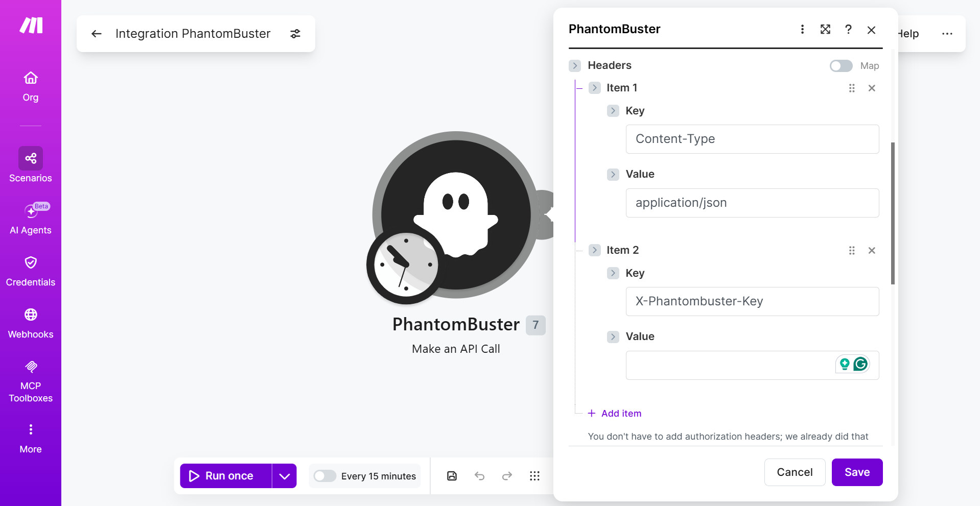Image resolution: width=980 pixels, height=506 pixels.
Task: Toggle the Every 15 minutes schedule
Action: coord(324,476)
